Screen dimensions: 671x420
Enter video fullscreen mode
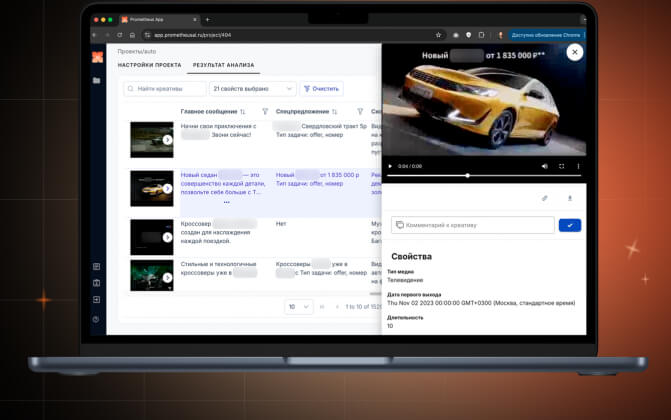(561, 166)
